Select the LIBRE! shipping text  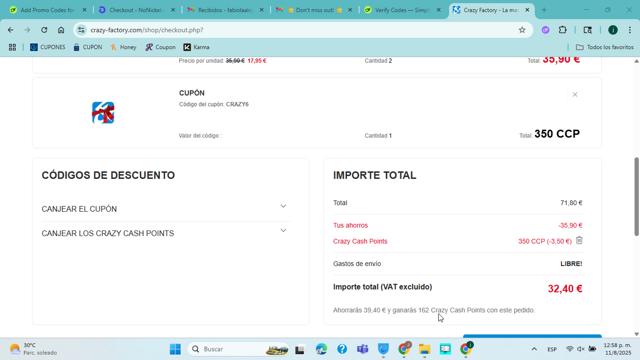[571, 264]
